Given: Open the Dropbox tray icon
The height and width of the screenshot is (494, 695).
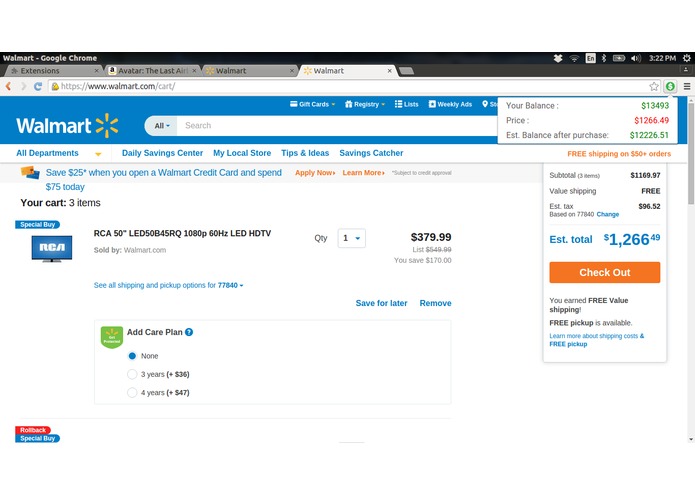Looking at the screenshot, I should click(558, 58).
